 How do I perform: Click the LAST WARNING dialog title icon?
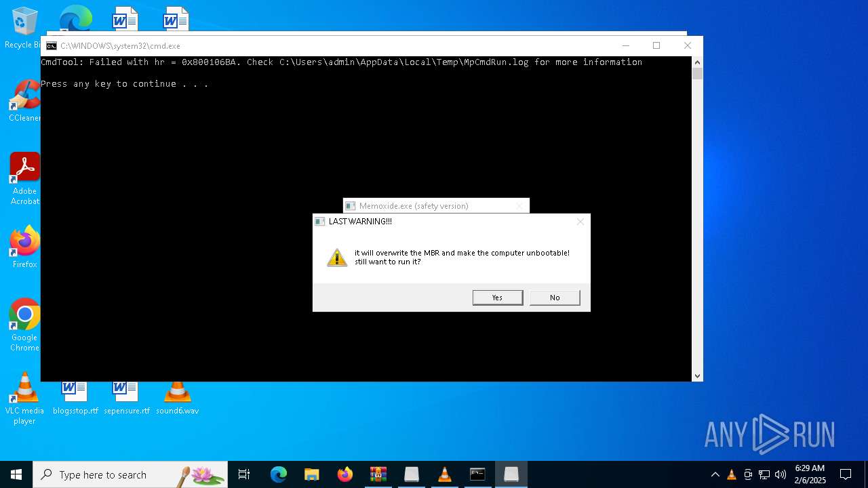coord(320,222)
